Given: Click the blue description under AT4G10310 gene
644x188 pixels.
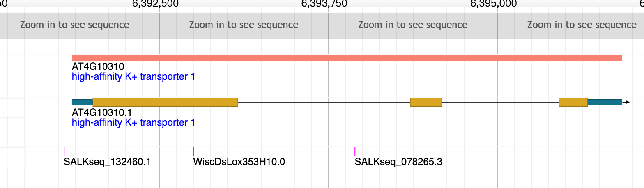Looking at the screenshot, I should 133,76.
